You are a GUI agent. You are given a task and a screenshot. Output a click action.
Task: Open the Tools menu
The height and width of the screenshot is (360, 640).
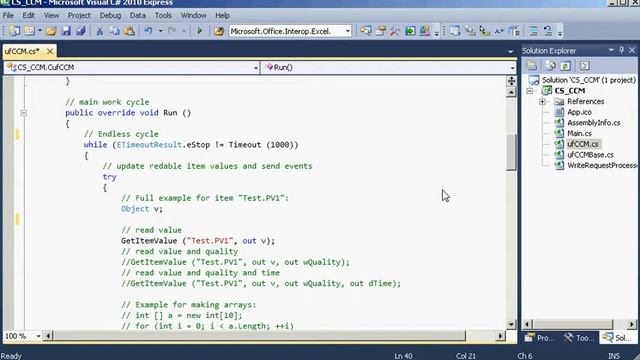(163, 16)
